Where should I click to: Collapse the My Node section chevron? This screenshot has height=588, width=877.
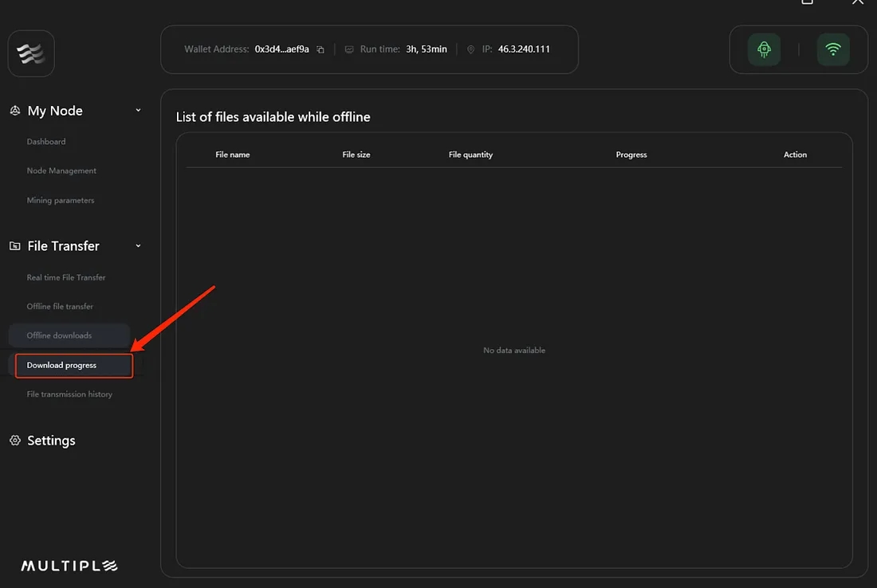(x=138, y=111)
